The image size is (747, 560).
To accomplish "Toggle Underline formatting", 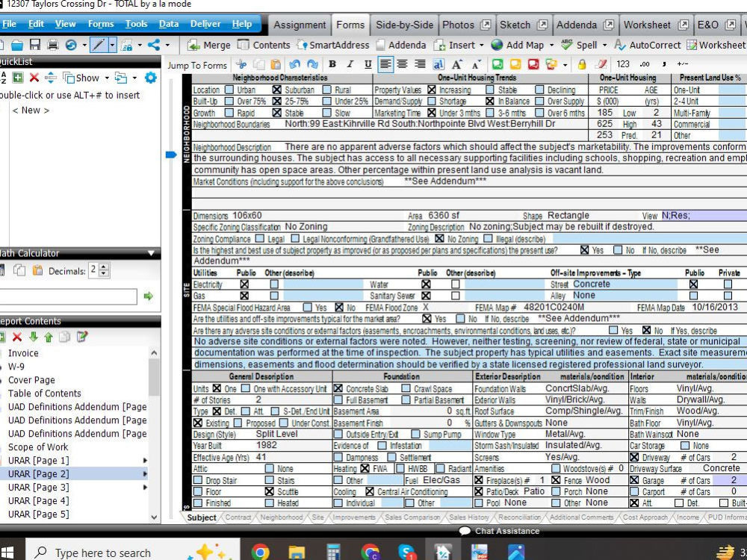I will click(368, 64).
